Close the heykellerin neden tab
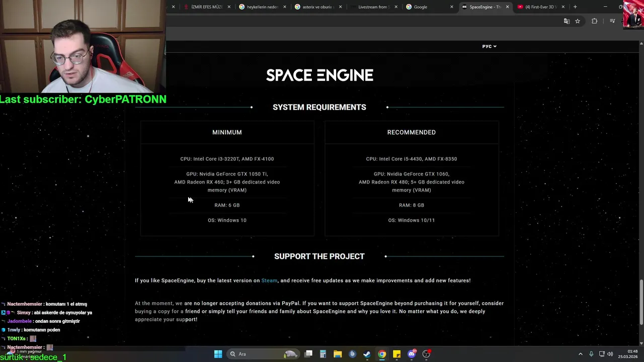The image size is (644, 362). (285, 7)
